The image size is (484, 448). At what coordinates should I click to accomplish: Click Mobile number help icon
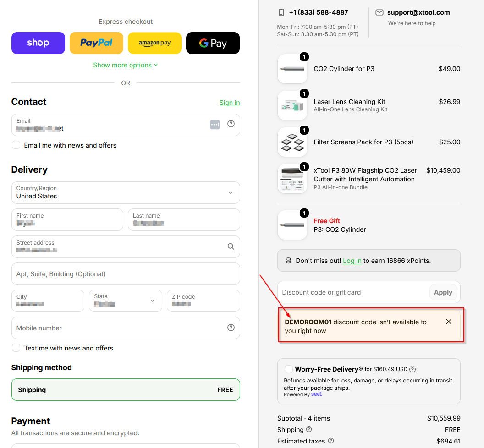[231, 328]
